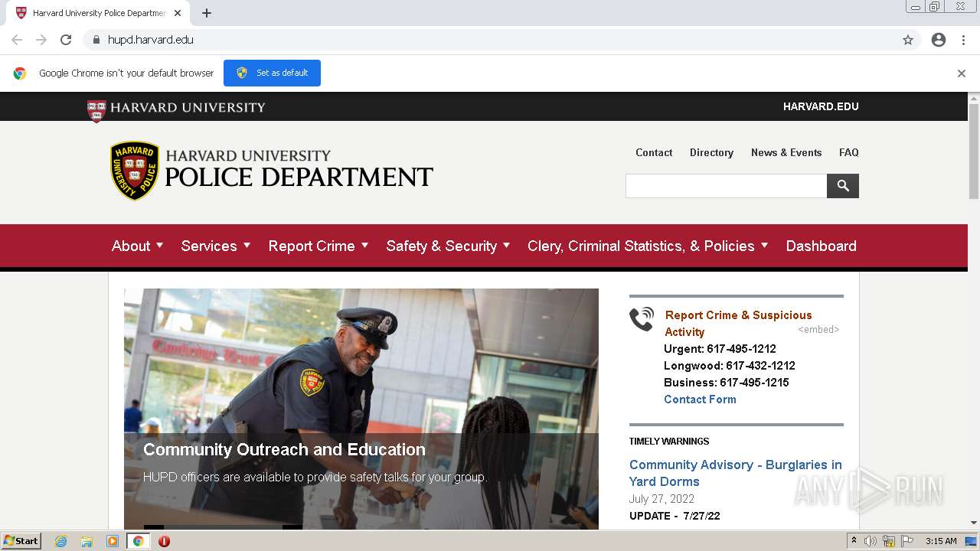Open the Directory link

[711, 152]
